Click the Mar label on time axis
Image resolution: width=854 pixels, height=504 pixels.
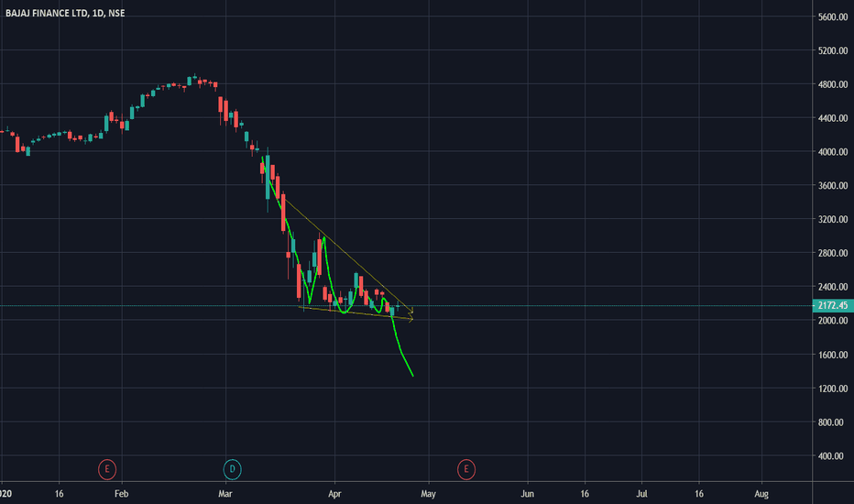coord(224,494)
